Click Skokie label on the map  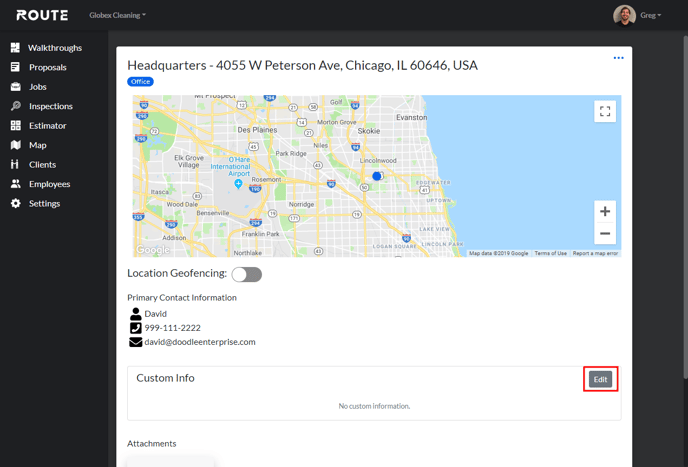pyautogui.click(x=369, y=131)
